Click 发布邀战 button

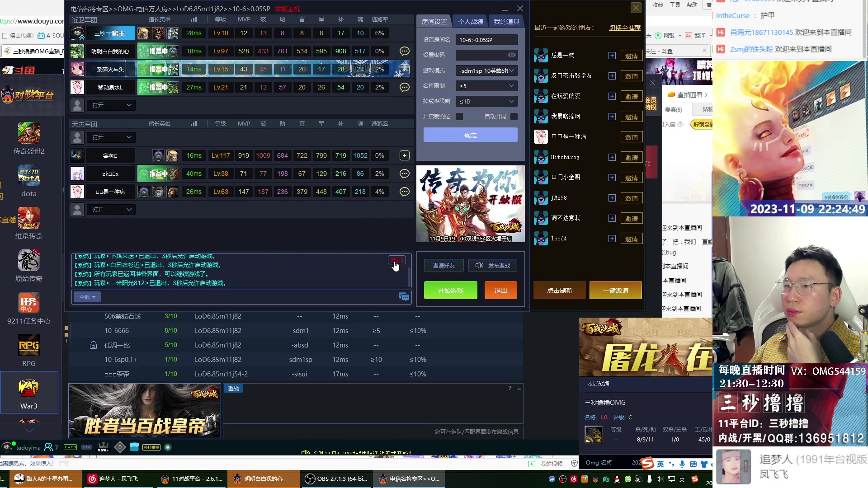tap(493, 266)
